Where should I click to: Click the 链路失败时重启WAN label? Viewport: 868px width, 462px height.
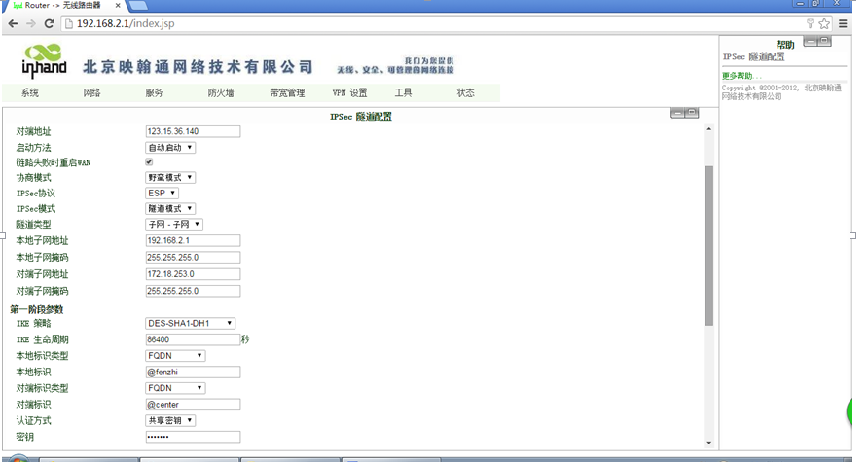point(54,162)
